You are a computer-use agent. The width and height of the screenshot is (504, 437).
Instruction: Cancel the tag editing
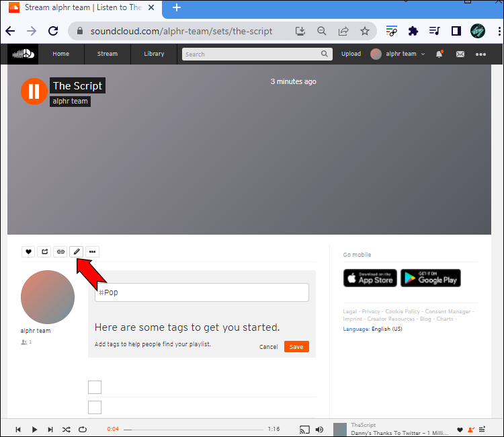coord(268,347)
